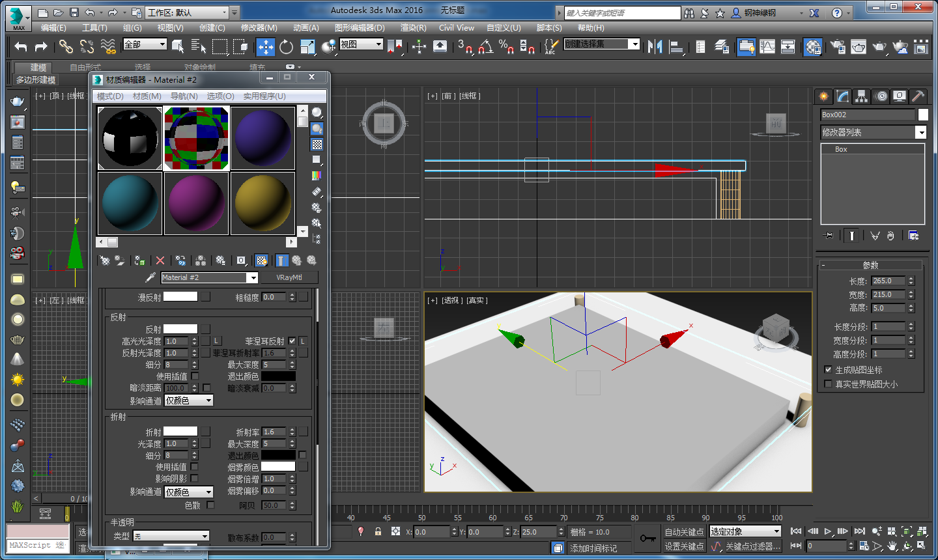This screenshot has width=938, height=560.
Task: Toggle the 3D Snaps icon
Action: point(464,46)
